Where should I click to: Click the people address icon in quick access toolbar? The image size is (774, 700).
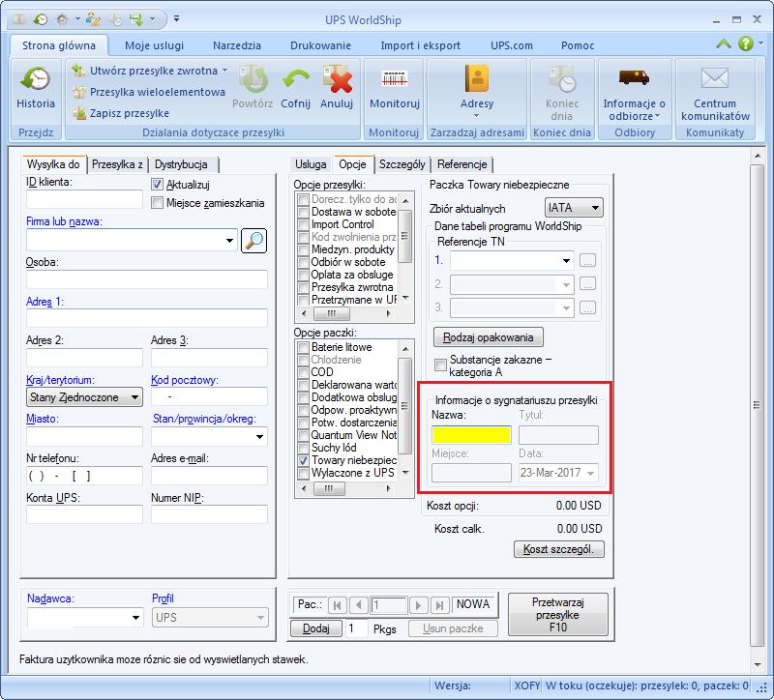(x=93, y=19)
